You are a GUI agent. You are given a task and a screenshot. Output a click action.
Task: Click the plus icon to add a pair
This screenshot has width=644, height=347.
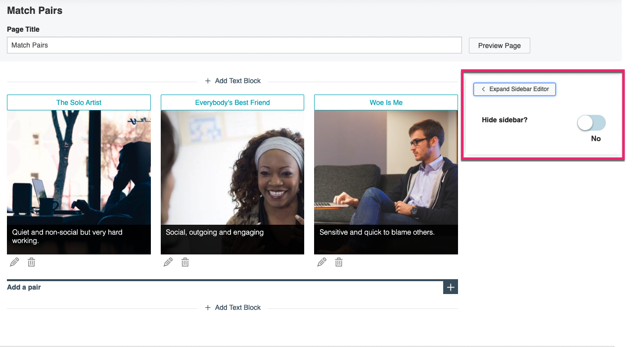coord(450,287)
